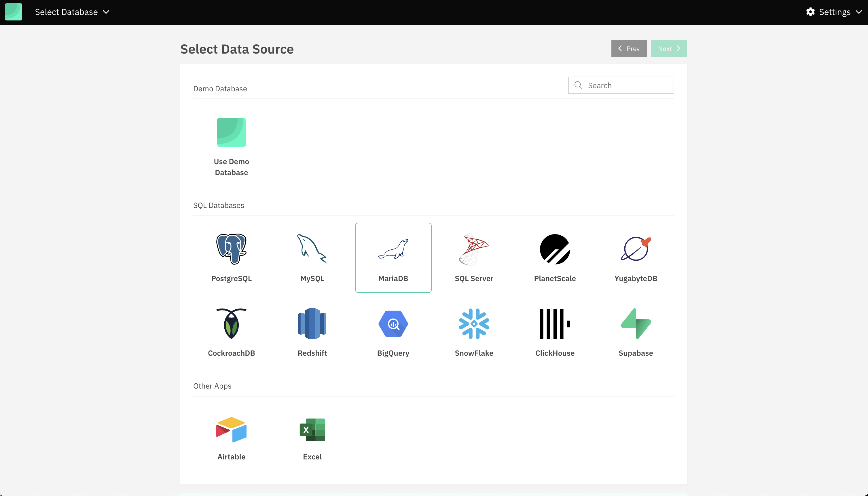This screenshot has width=868, height=496.
Task: Go back with the Prev button
Action: [629, 48]
